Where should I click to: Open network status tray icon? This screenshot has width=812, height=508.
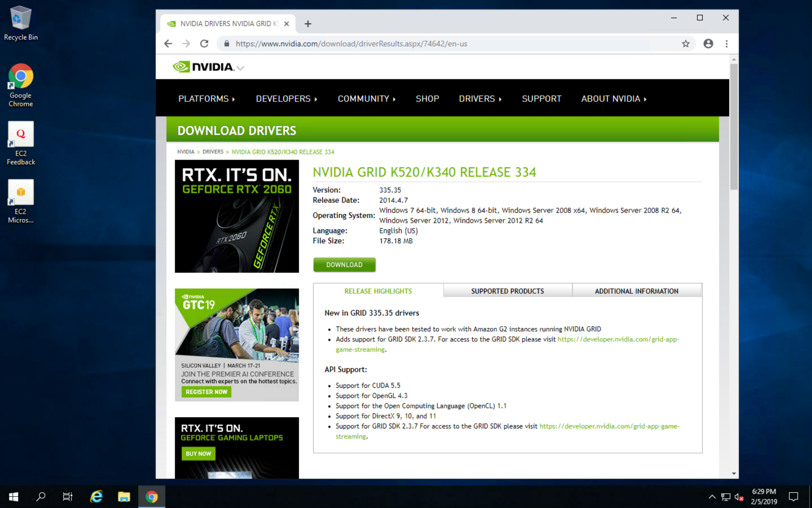tap(726, 497)
